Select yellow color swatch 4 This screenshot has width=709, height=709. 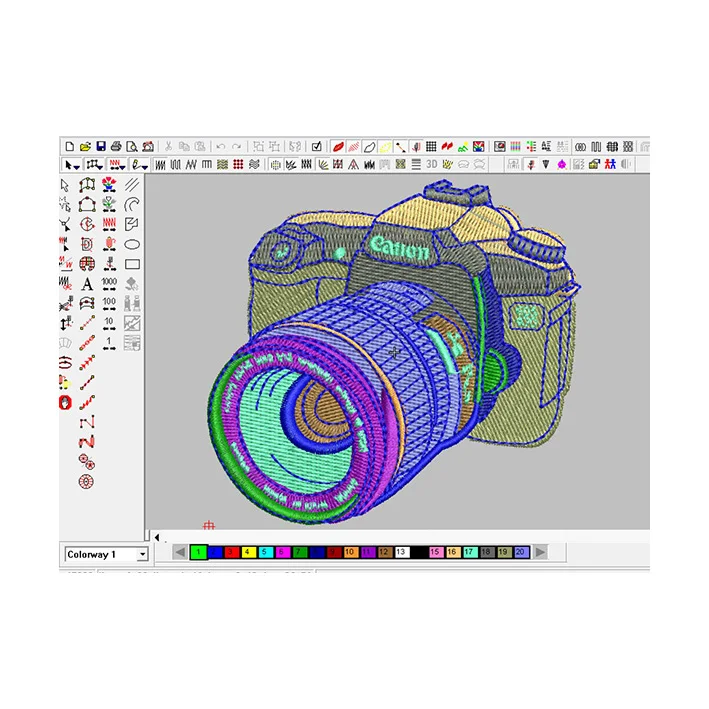pyautogui.click(x=247, y=552)
